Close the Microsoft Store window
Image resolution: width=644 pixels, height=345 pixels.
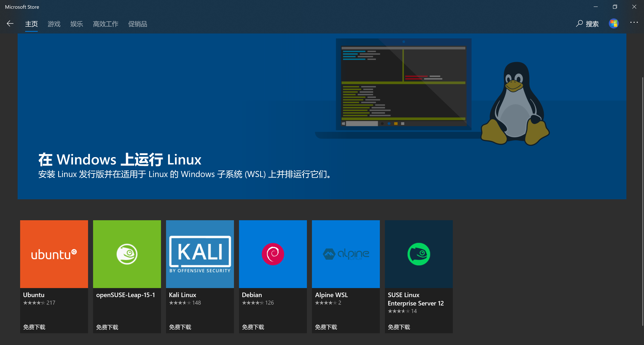(634, 7)
